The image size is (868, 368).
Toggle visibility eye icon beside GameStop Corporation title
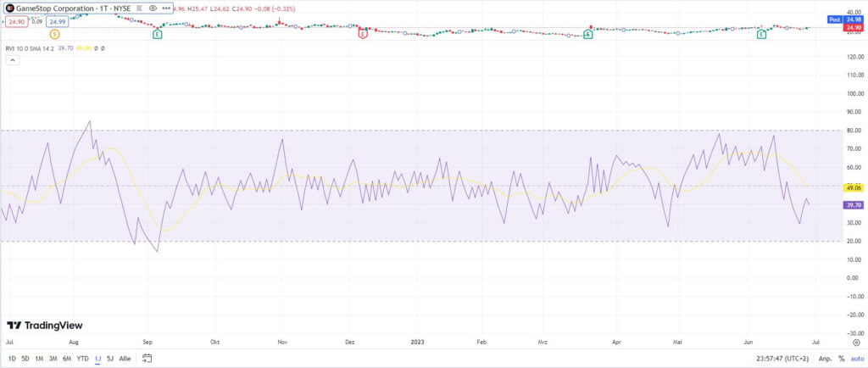(x=153, y=8)
